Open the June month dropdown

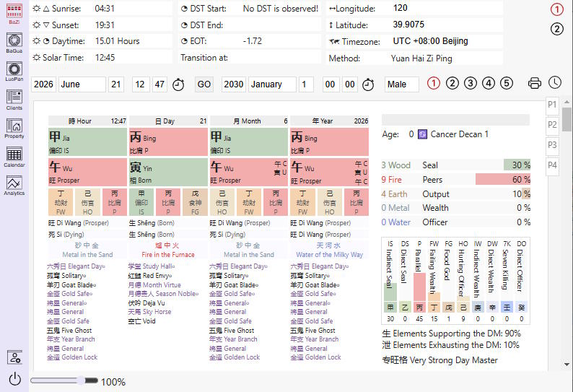pyautogui.click(x=82, y=84)
